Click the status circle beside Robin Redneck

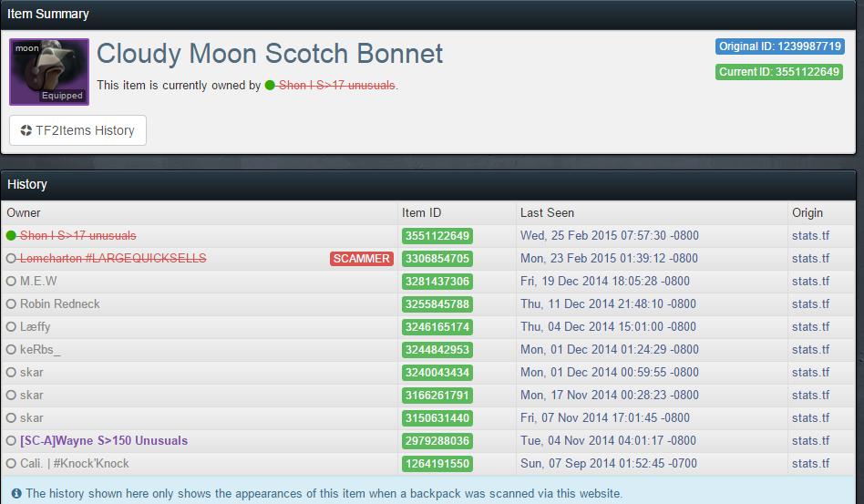tap(11, 304)
